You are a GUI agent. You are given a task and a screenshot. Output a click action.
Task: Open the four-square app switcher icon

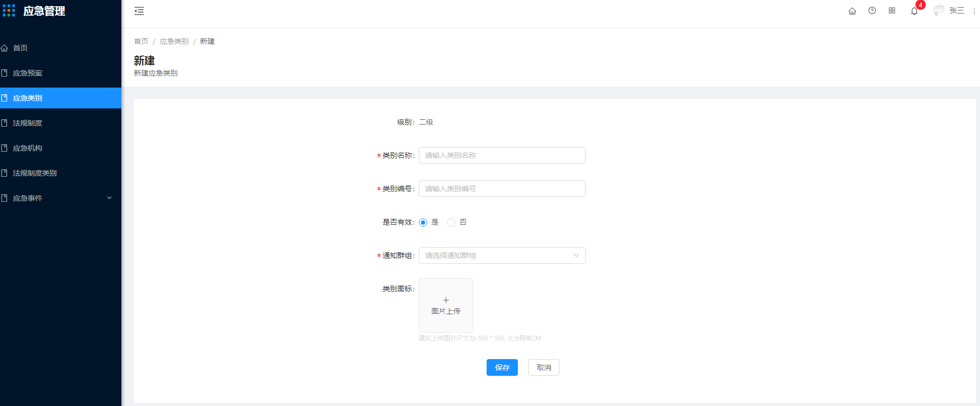click(x=892, y=10)
